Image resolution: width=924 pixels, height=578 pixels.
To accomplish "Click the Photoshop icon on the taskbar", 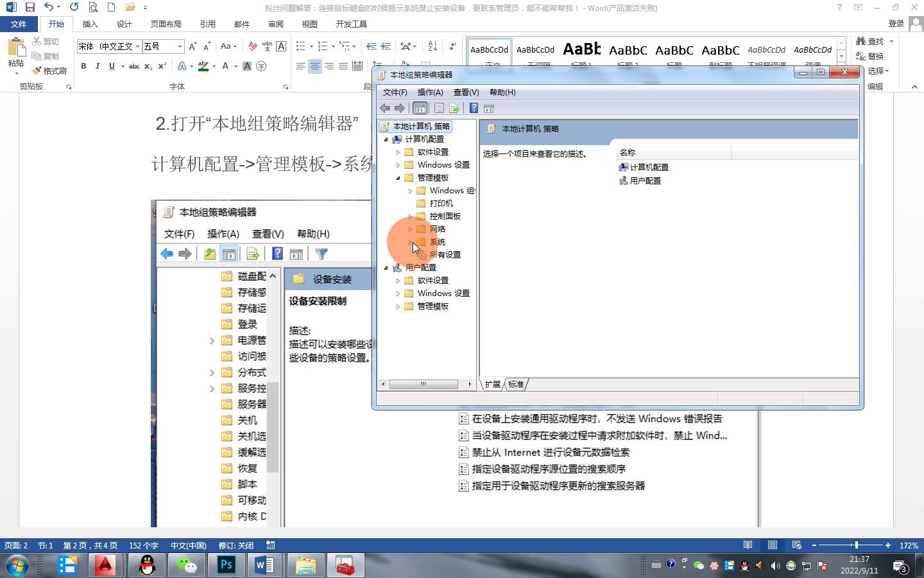I will (x=226, y=566).
